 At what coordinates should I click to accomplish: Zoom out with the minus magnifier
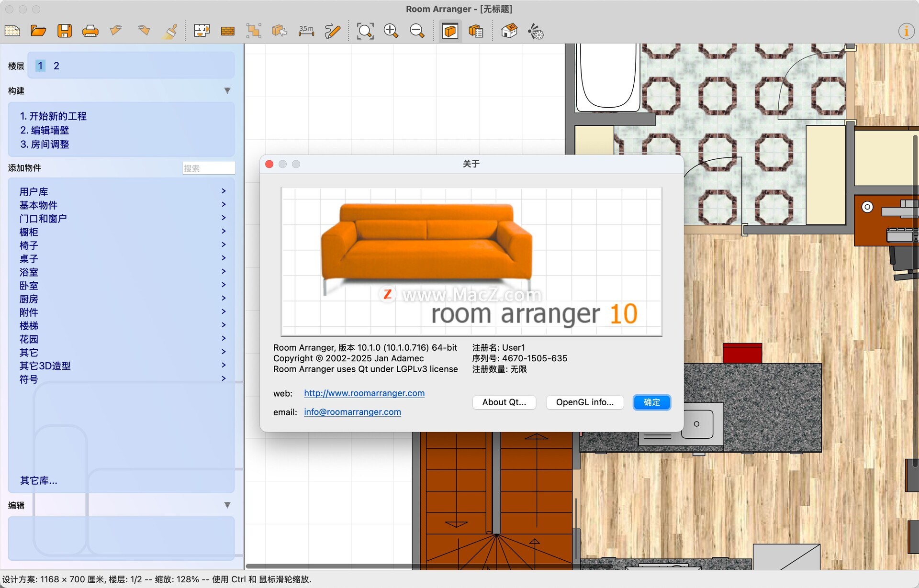pos(417,31)
